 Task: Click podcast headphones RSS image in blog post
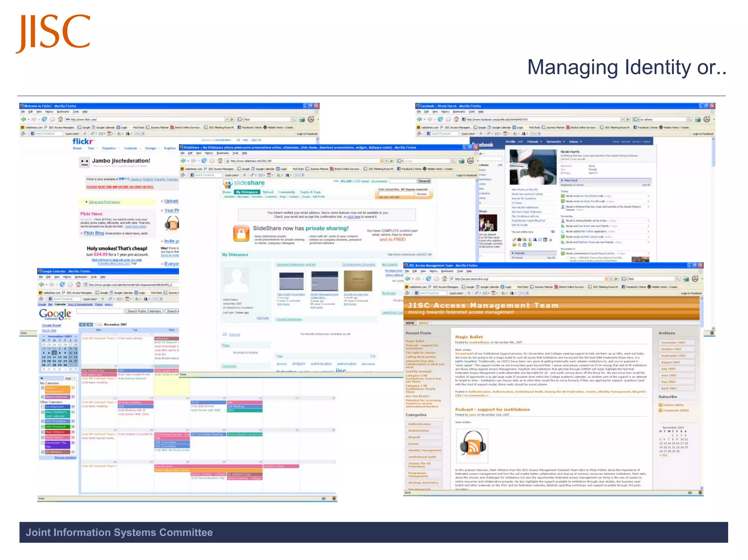472,446
